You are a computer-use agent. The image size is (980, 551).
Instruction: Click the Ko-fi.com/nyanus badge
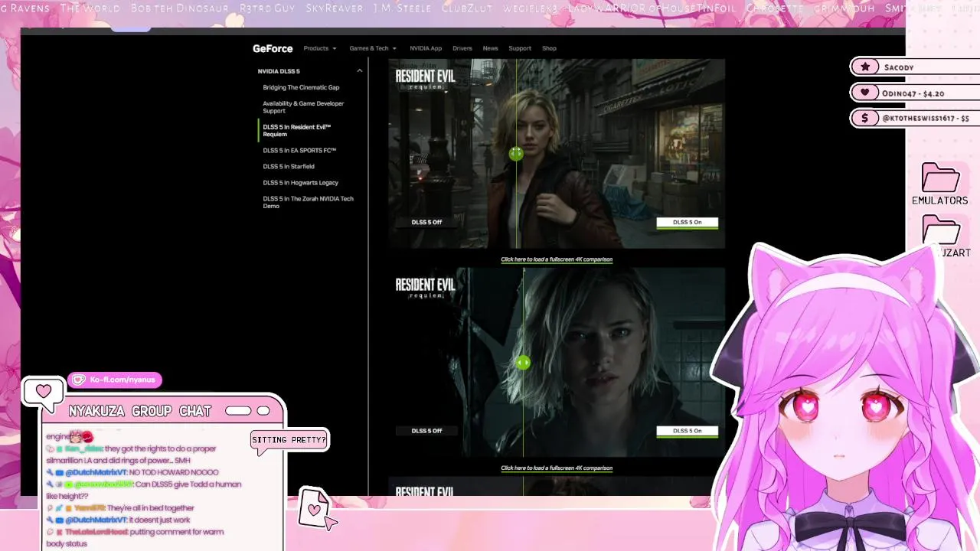pos(115,380)
